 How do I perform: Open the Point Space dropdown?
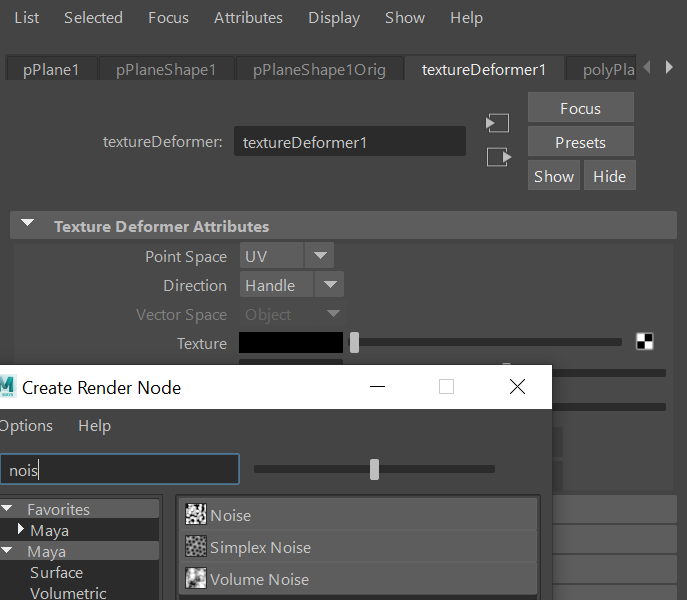pyautogui.click(x=319, y=256)
